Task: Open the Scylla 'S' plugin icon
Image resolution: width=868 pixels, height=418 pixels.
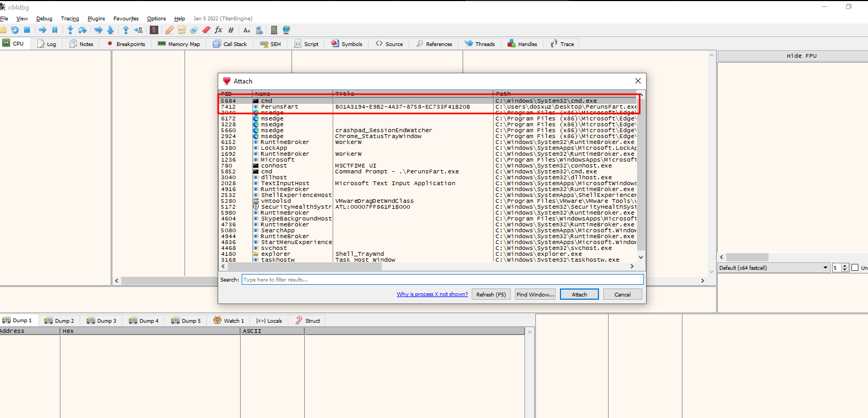Action: coord(154,30)
